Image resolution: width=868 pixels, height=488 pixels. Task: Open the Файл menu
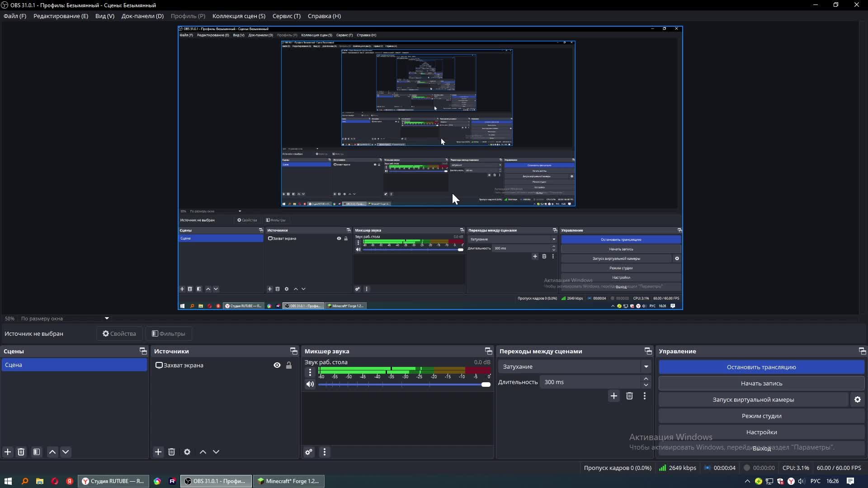(x=15, y=16)
